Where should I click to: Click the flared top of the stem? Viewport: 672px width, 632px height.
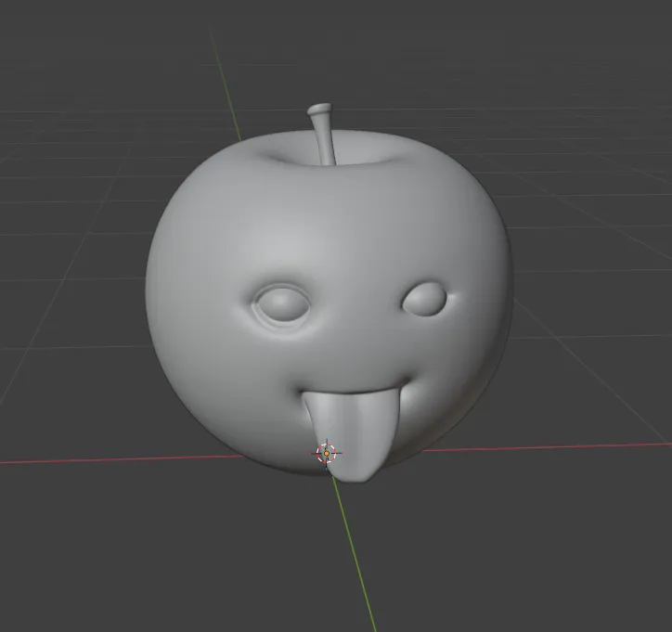click(319, 111)
